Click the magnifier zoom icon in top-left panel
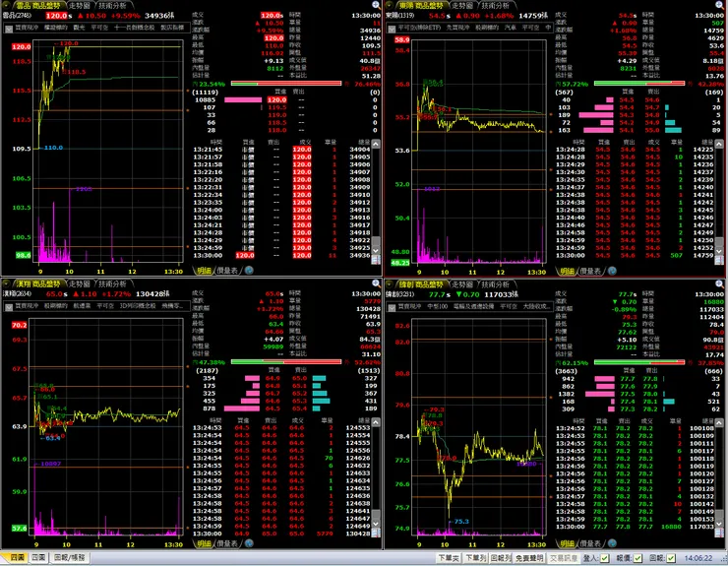Viewport: 728px width, 566px height. click(x=376, y=5)
